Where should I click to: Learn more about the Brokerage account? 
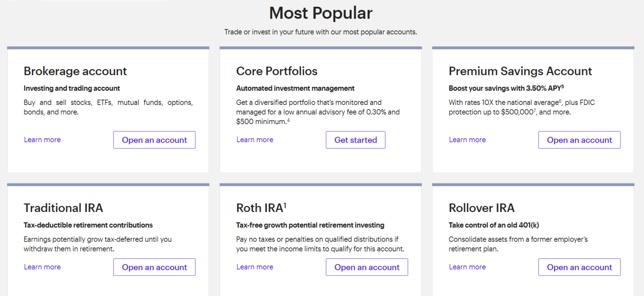[42, 140]
